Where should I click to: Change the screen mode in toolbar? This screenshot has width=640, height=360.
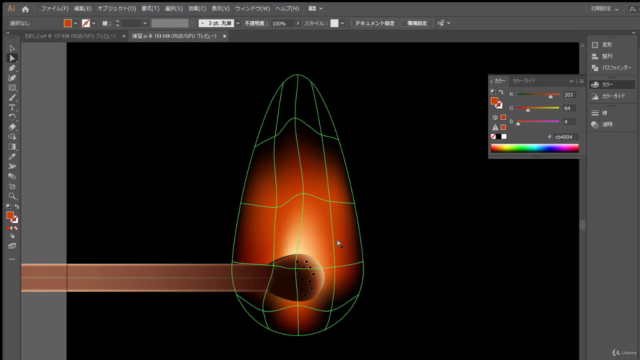(12, 246)
